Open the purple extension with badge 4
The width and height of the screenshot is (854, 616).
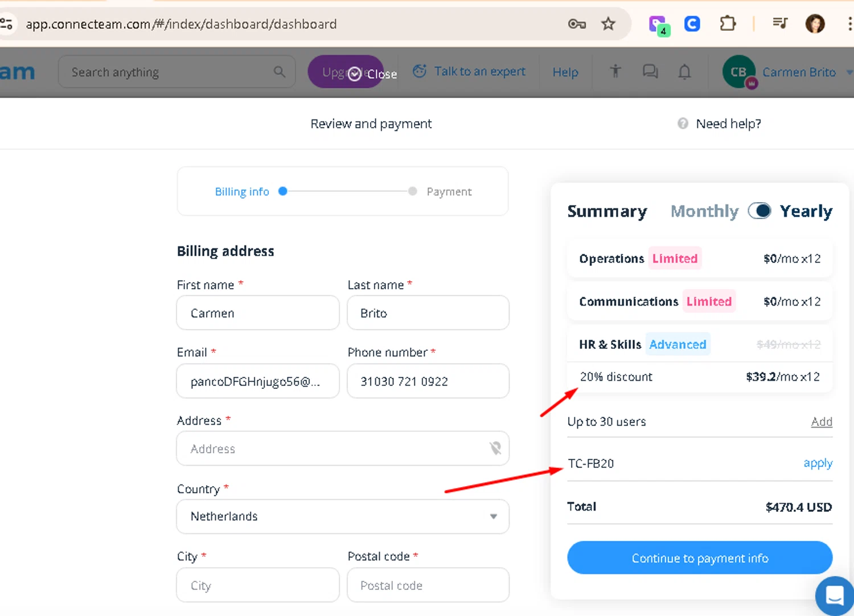[x=659, y=24]
